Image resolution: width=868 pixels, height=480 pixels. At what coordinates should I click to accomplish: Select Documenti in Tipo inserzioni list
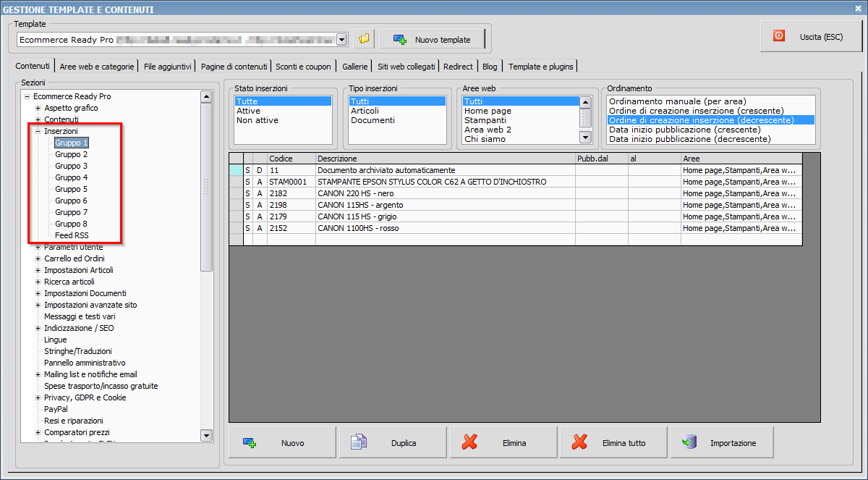(373, 120)
